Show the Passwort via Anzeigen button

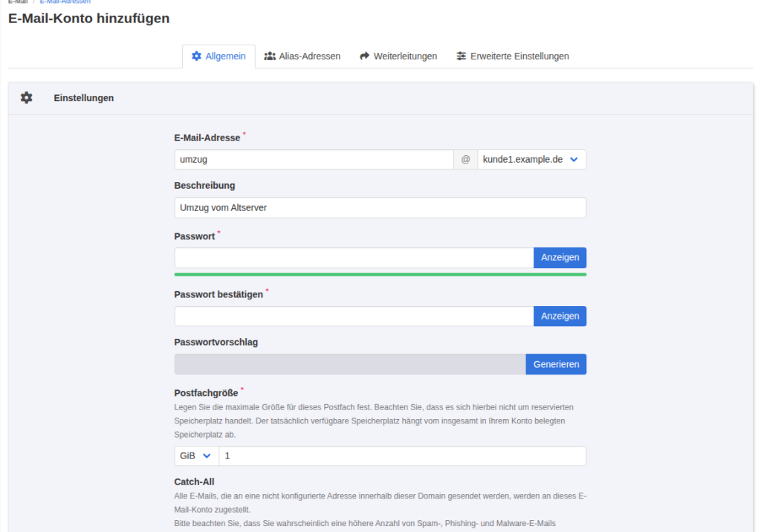pyautogui.click(x=560, y=258)
